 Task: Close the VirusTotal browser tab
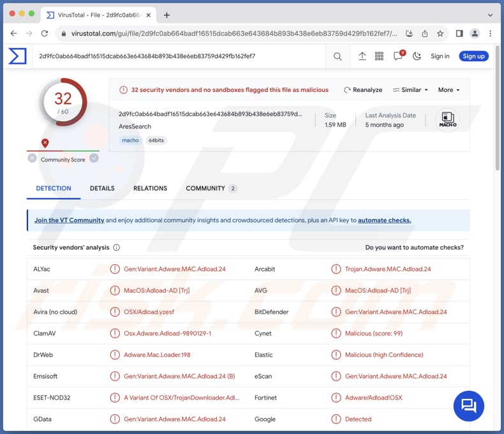[x=149, y=15]
